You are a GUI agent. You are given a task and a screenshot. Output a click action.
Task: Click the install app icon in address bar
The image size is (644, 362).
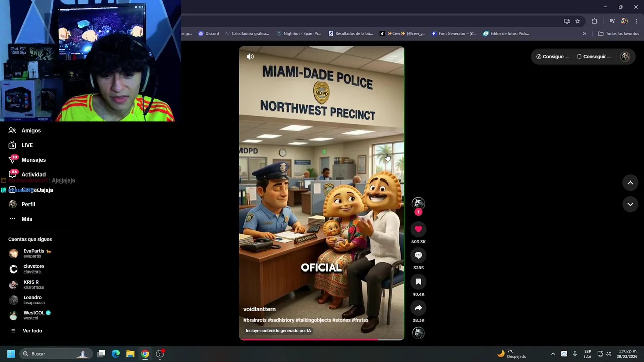click(567, 21)
